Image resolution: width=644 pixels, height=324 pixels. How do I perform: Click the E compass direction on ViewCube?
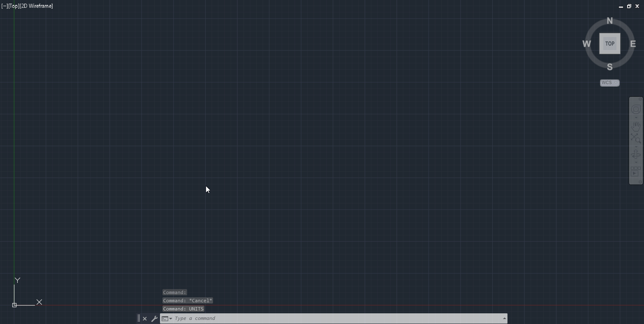(x=633, y=44)
